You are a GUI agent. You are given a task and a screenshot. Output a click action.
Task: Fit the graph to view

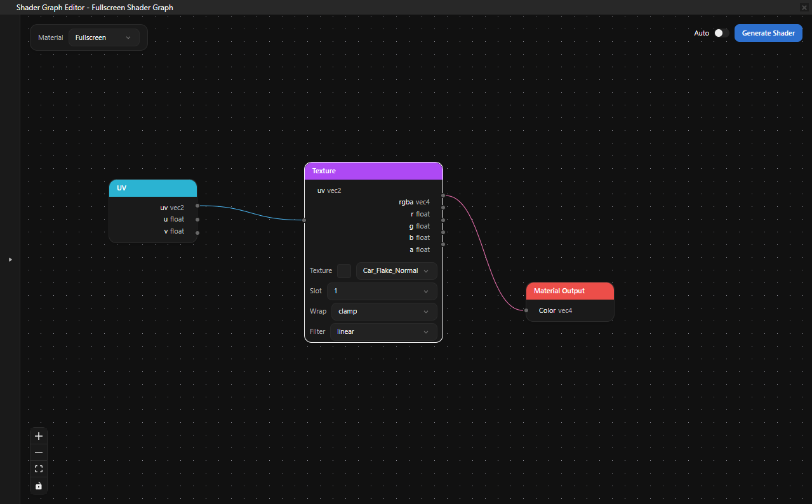click(39, 469)
